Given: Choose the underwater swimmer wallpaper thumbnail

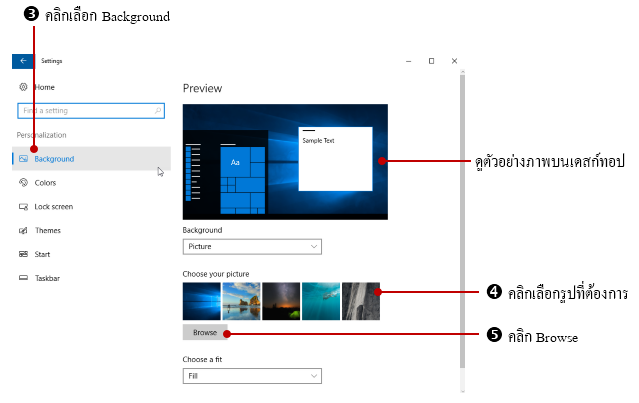Looking at the screenshot, I should (321, 301).
